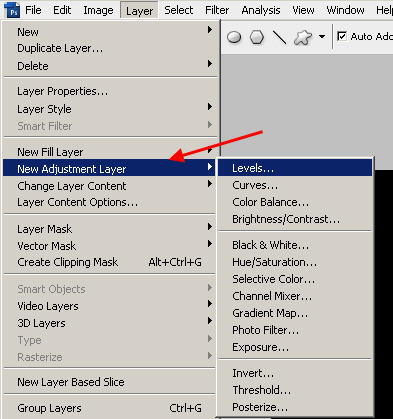Choose Group Layers
The width and height of the screenshot is (393, 419).
point(110,408)
